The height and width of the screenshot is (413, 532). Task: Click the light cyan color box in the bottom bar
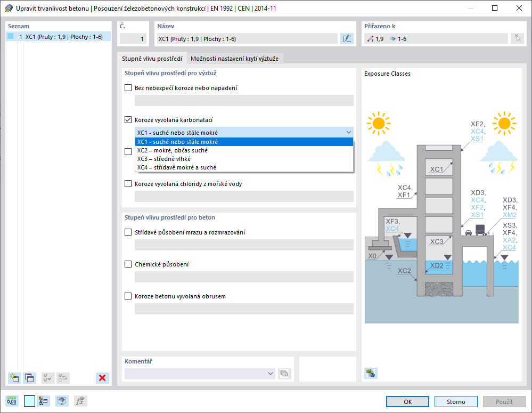coord(29,401)
